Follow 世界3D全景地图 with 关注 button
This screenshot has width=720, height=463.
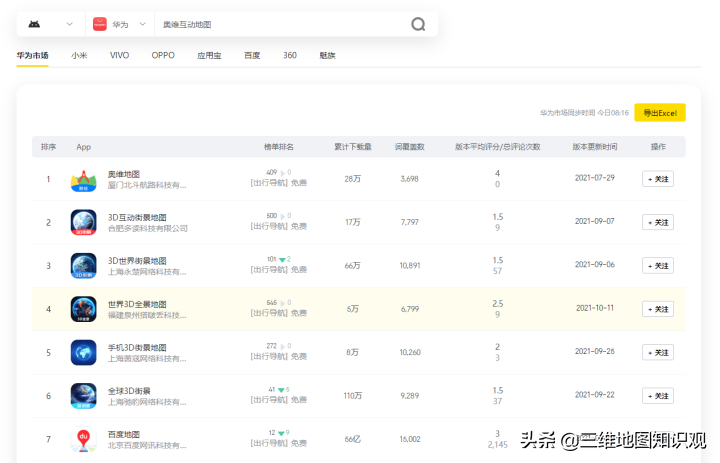658,309
